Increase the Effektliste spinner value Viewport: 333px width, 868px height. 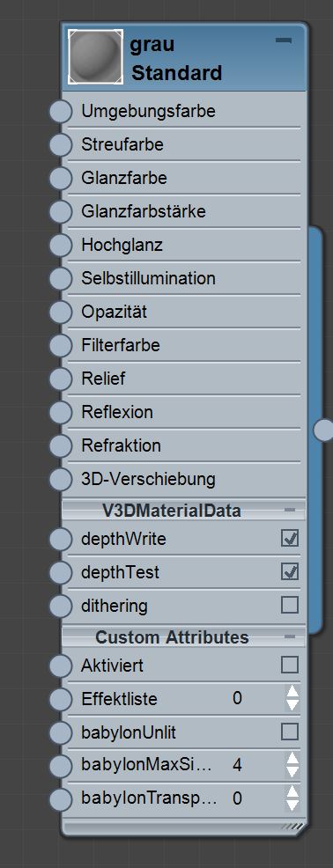[292, 691]
